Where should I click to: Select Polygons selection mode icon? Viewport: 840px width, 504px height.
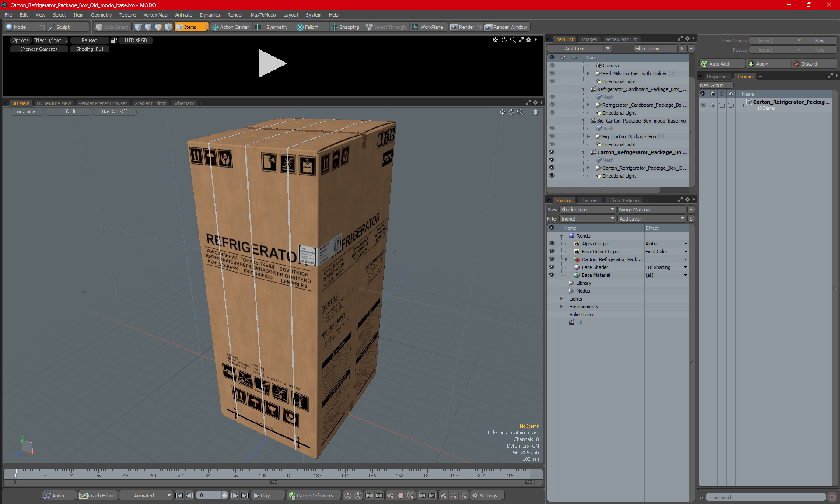158,27
